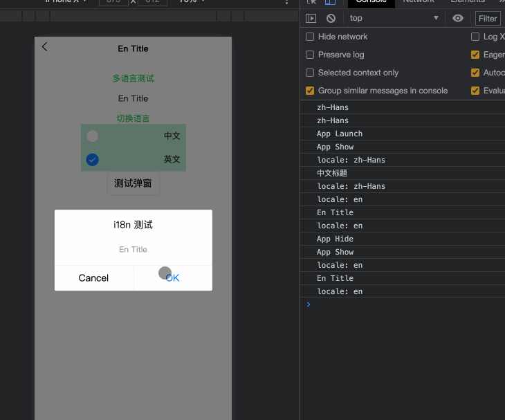Click the console Filter input field
The width and height of the screenshot is (505, 420).
click(x=488, y=19)
